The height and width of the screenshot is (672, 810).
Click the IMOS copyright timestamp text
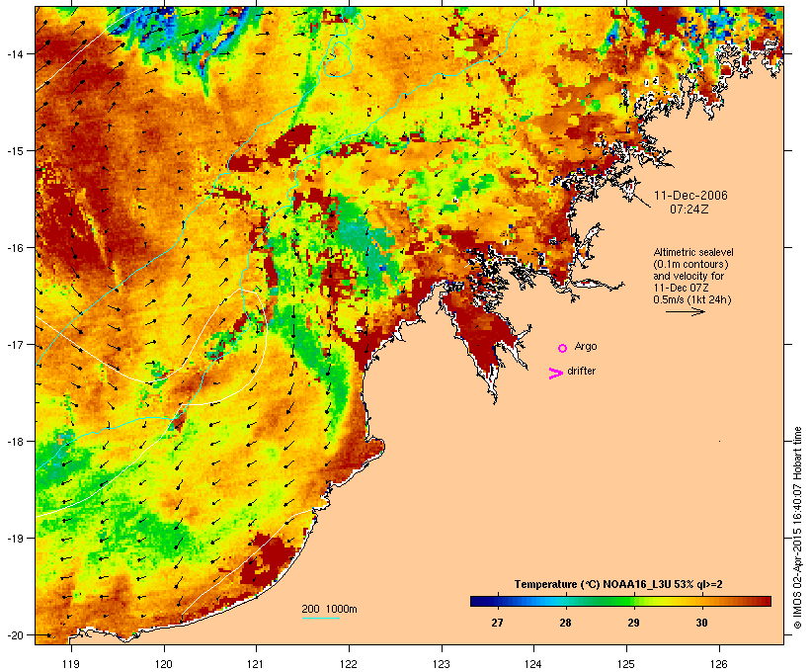click(x=797, y=528)
